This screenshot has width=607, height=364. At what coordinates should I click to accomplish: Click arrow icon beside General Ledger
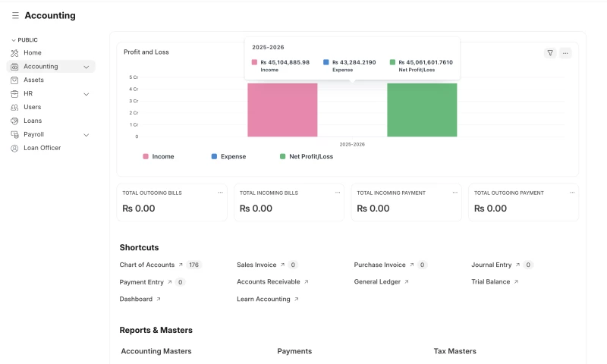click(407, 282)
